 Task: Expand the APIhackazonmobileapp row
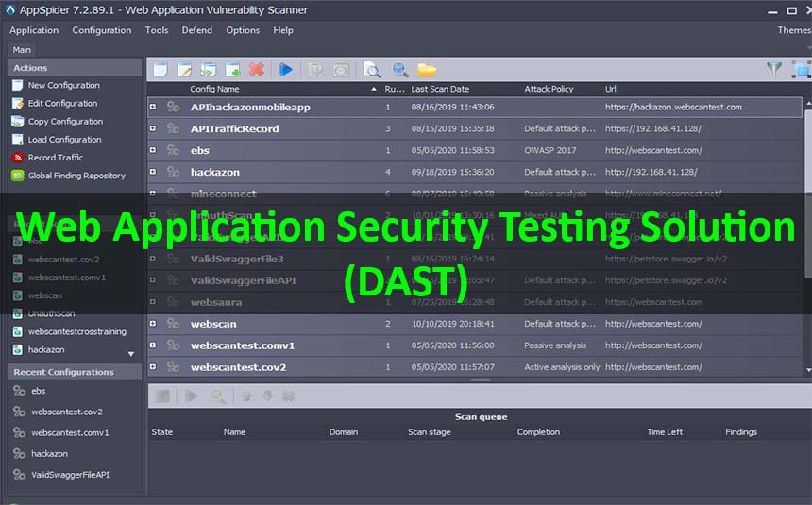[153, 107]
